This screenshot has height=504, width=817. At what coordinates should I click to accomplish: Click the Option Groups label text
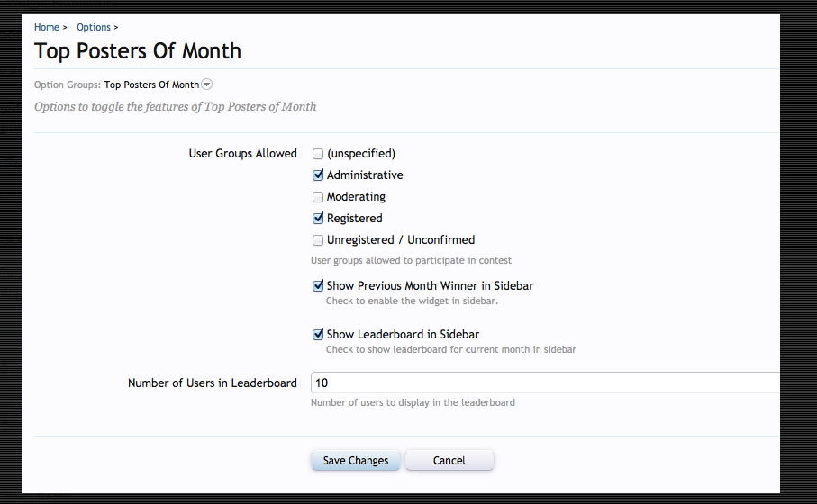68,85
